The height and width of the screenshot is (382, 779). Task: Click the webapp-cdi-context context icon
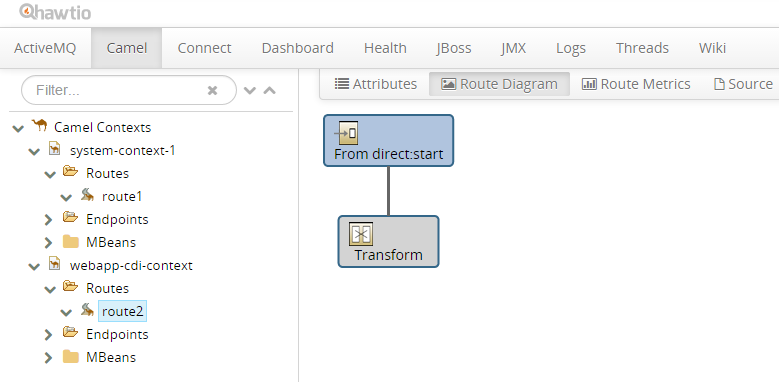[55, 264]
